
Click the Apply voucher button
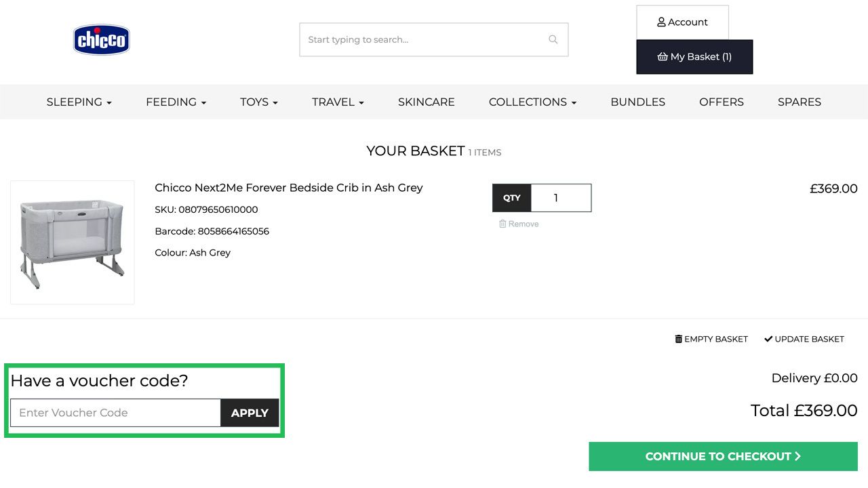(x=250, y=413)
